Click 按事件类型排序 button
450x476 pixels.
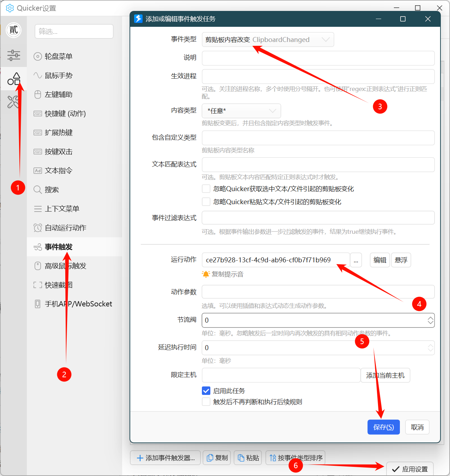pyautogui.click(x=295, y=458)
